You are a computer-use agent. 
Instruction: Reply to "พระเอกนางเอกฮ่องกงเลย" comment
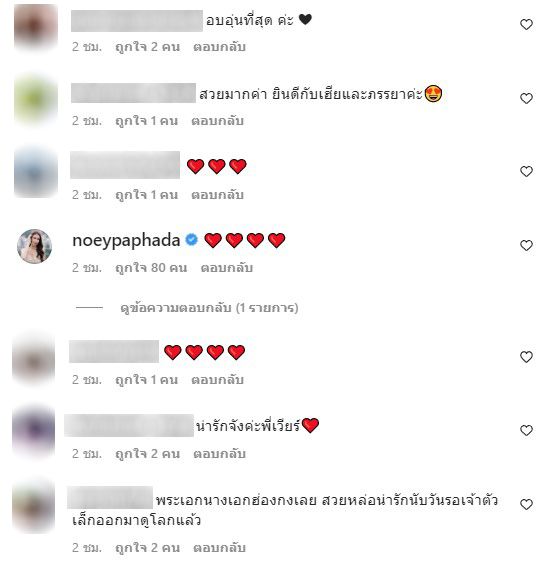click(x=219, y=548)
